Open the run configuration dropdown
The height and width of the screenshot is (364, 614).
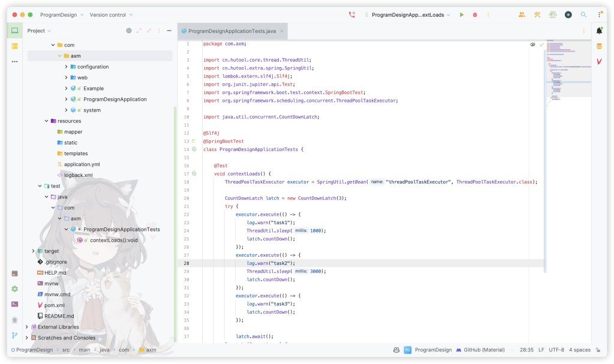coord(411,14)
